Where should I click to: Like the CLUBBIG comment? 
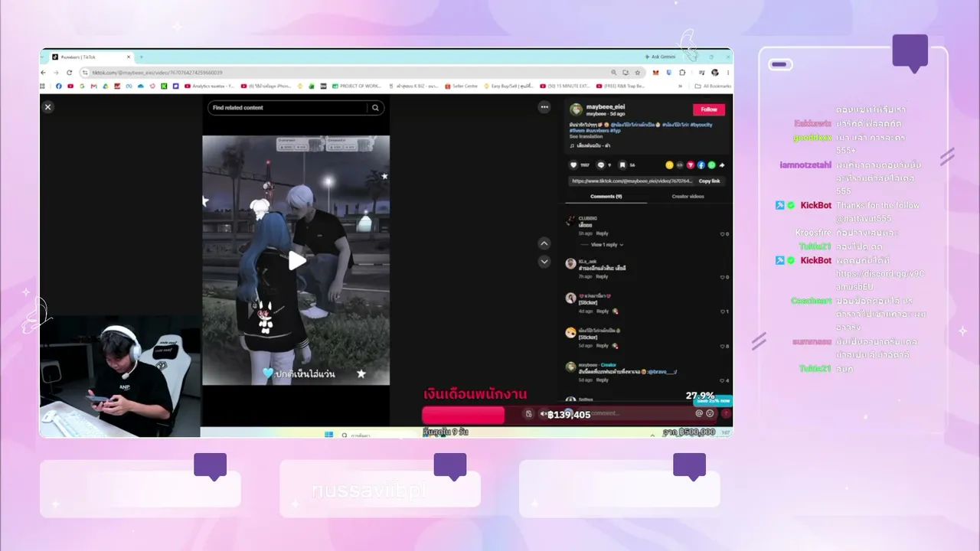(x=722, y=233)
